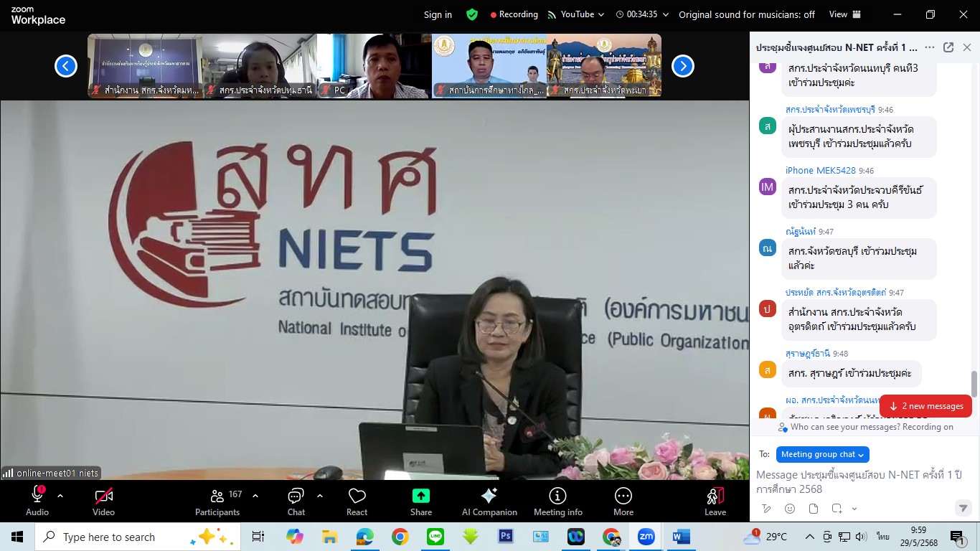Click the taskbar volume speaker icon
Screen dimensions: 980x551
[x=862, y=537]
